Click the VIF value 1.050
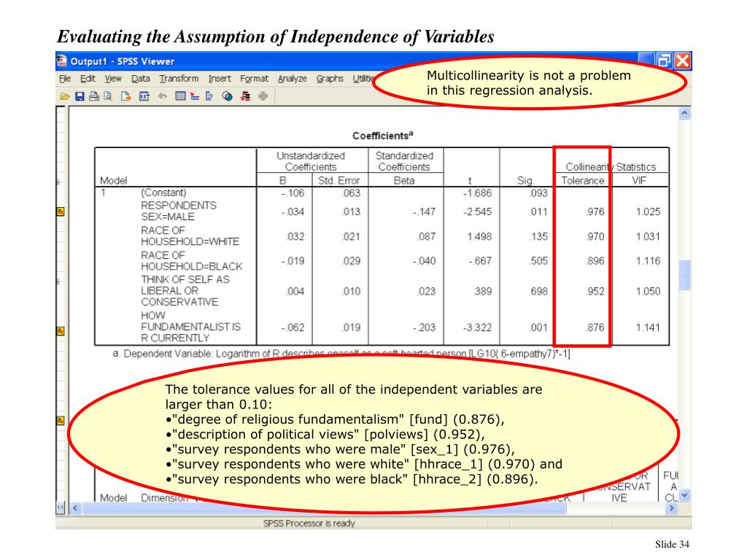747x560 pixels. pos(648,291)
